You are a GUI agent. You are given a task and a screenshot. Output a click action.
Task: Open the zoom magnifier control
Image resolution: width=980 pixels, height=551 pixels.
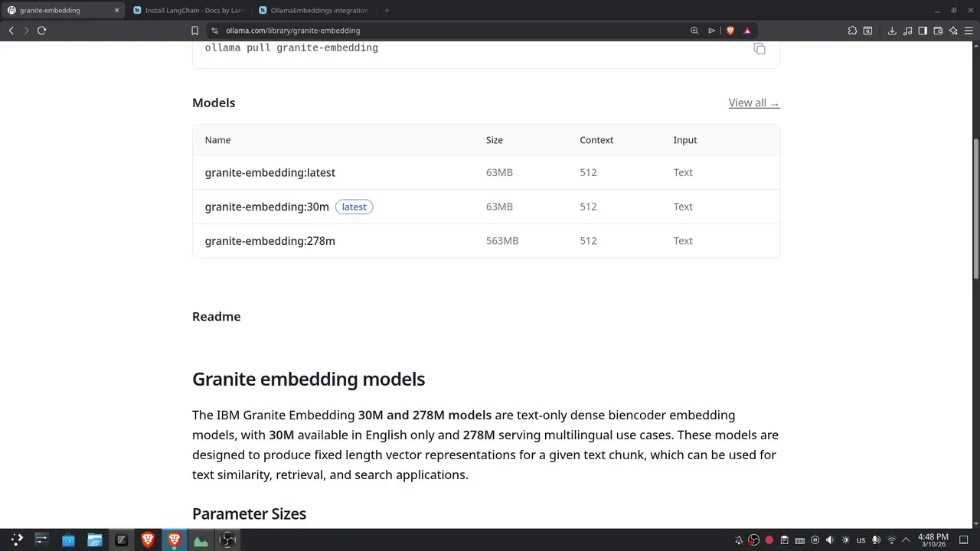pyautogui.click(x=694, y=31)
